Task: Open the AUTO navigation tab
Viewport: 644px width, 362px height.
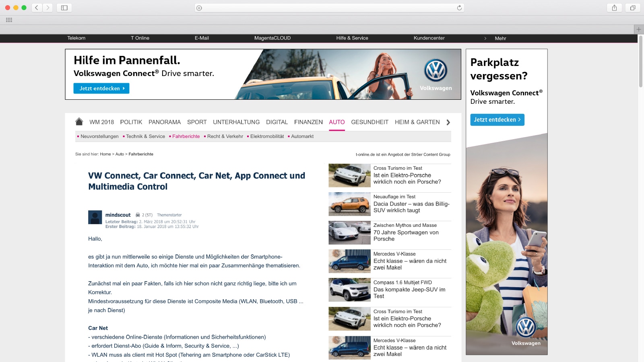Action: pos(336,122)
